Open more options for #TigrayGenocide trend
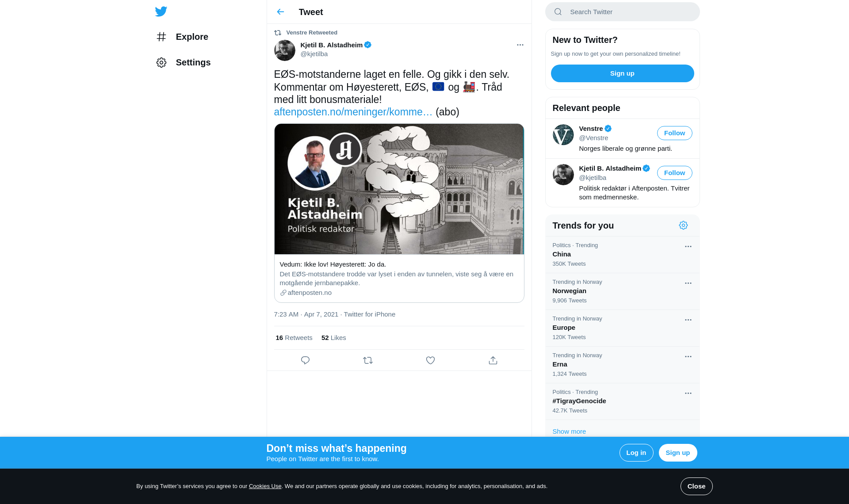Screen dimensions: 849x504 [688, 393]
